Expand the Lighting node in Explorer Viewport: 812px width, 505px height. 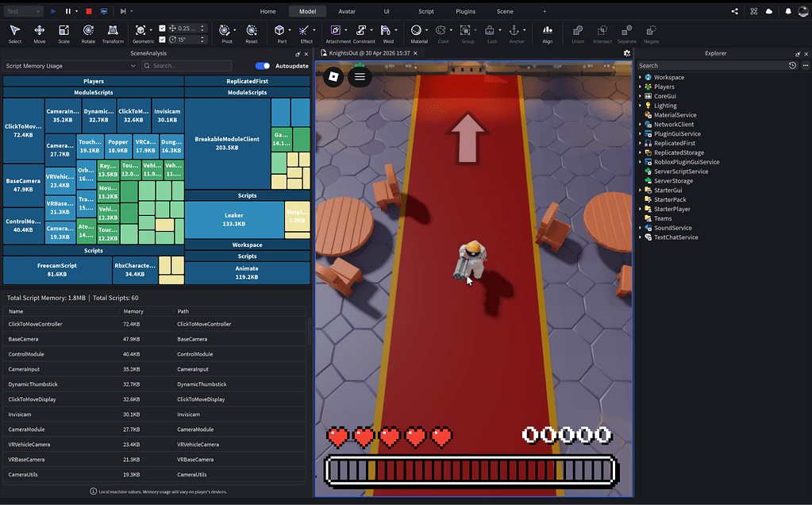click(640, 106)
